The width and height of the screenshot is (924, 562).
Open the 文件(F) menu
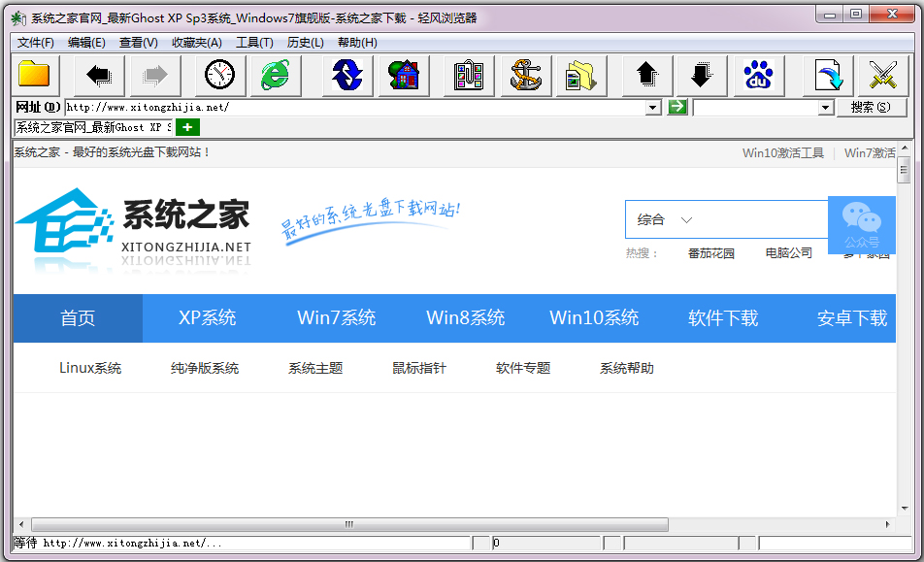click(x=35, y=43)
